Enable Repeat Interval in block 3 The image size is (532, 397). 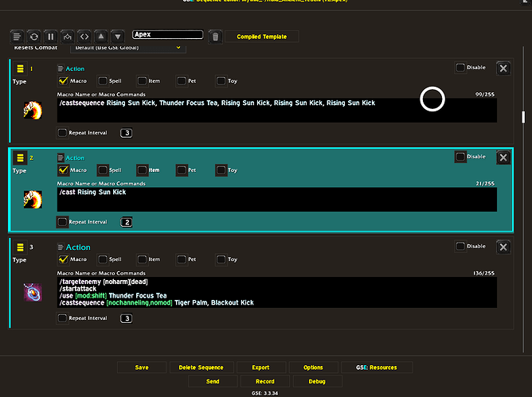coord(62,318)
